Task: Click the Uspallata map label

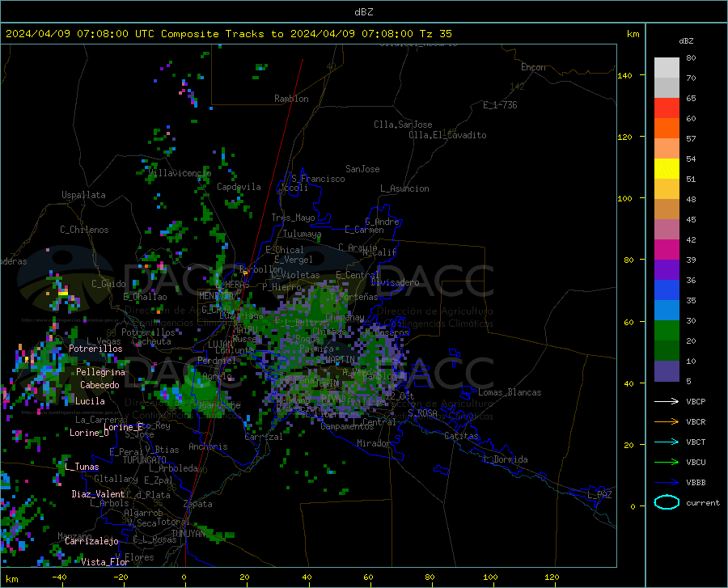Action: (x=83, y=195)
